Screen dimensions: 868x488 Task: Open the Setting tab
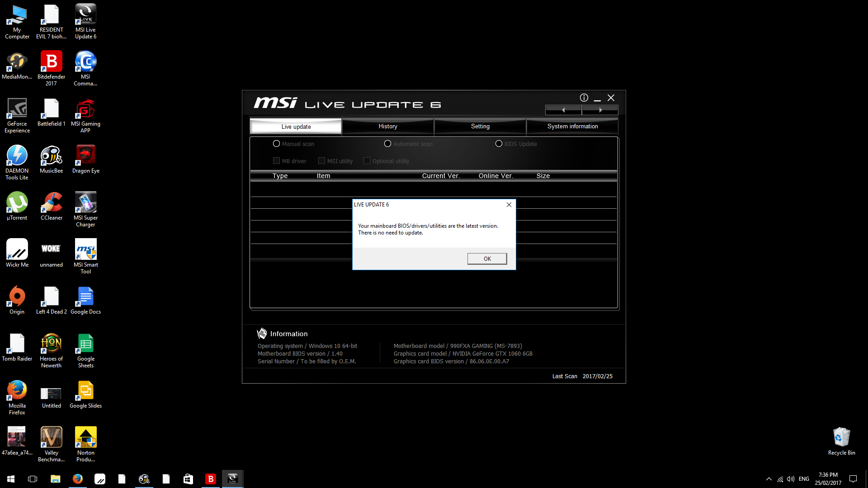click(x=480, y=127)
